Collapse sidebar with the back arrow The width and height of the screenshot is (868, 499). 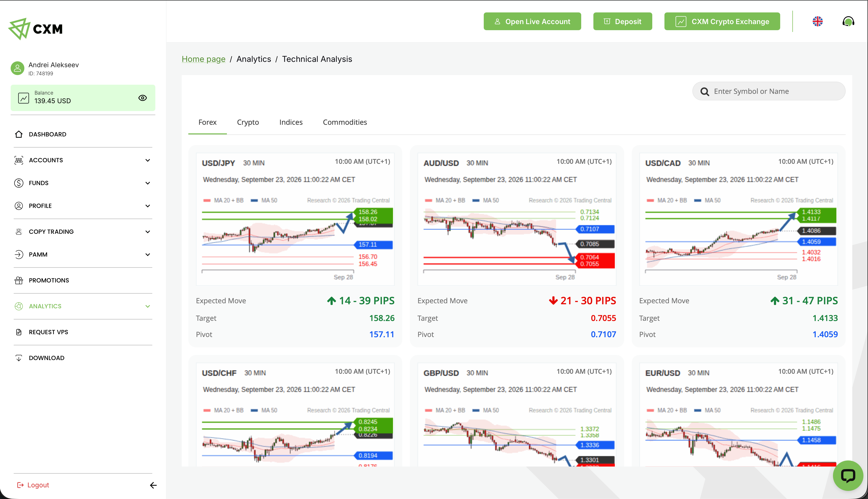click(x=153, y=485)
